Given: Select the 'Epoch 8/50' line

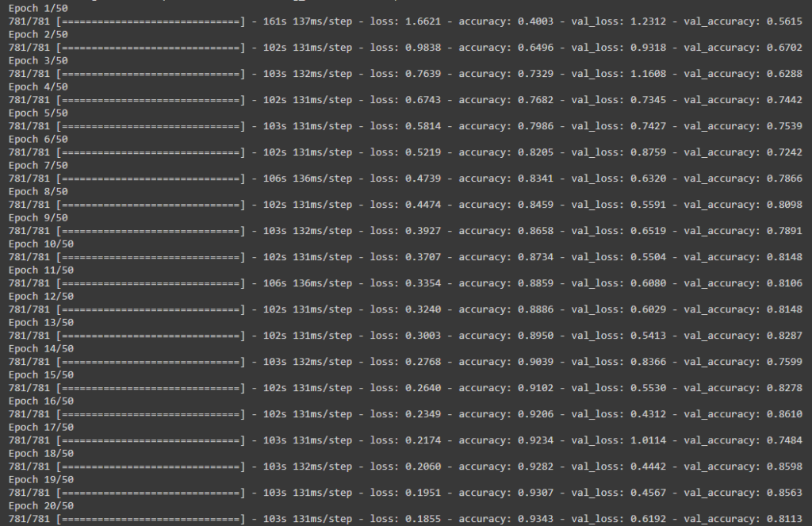Looking at the screenshot, I should click(x=38, y=191).
